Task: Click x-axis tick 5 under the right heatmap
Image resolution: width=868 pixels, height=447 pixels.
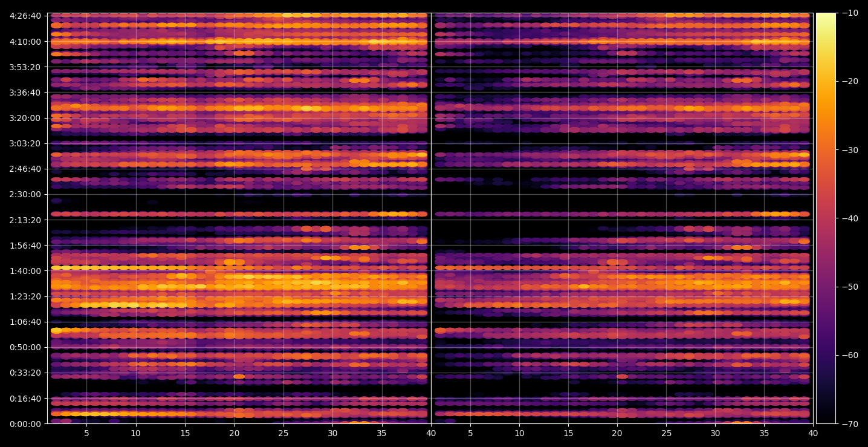Action: pyautogui.click(x=470, y=433)
